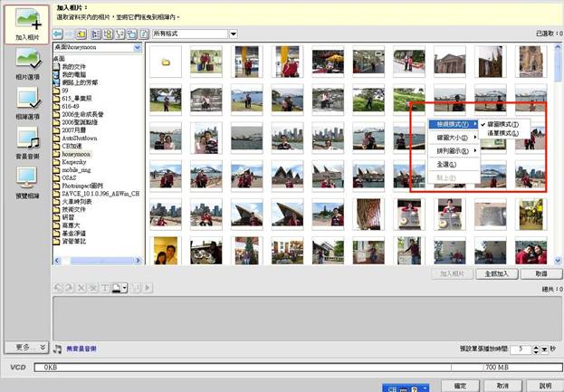
Task: Expand the 縮圖大小 context submenu
Action: 450,138
